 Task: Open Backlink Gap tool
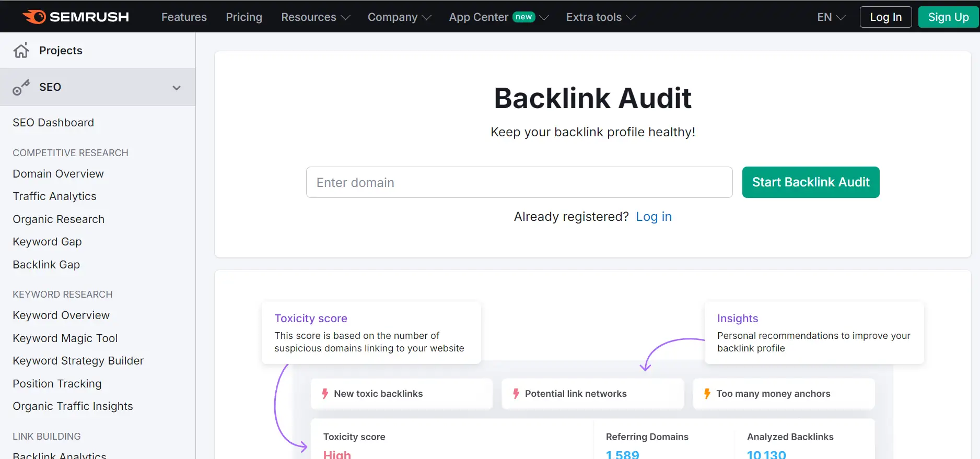click(x=46, y=265)
